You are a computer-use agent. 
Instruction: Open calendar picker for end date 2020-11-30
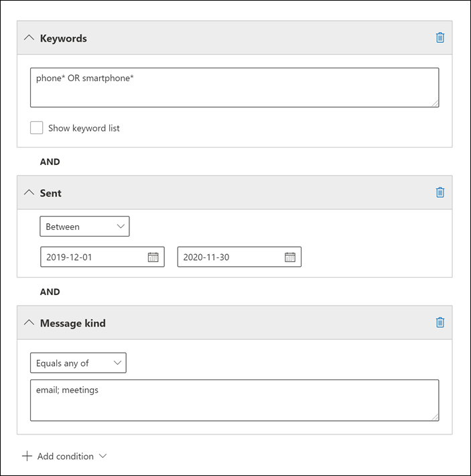pos(289,257)
